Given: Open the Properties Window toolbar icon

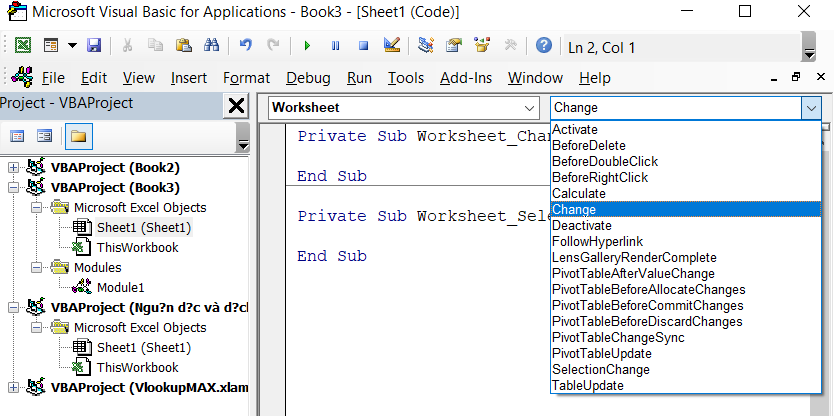Looking at the screenshot, I should pos(454,46).
